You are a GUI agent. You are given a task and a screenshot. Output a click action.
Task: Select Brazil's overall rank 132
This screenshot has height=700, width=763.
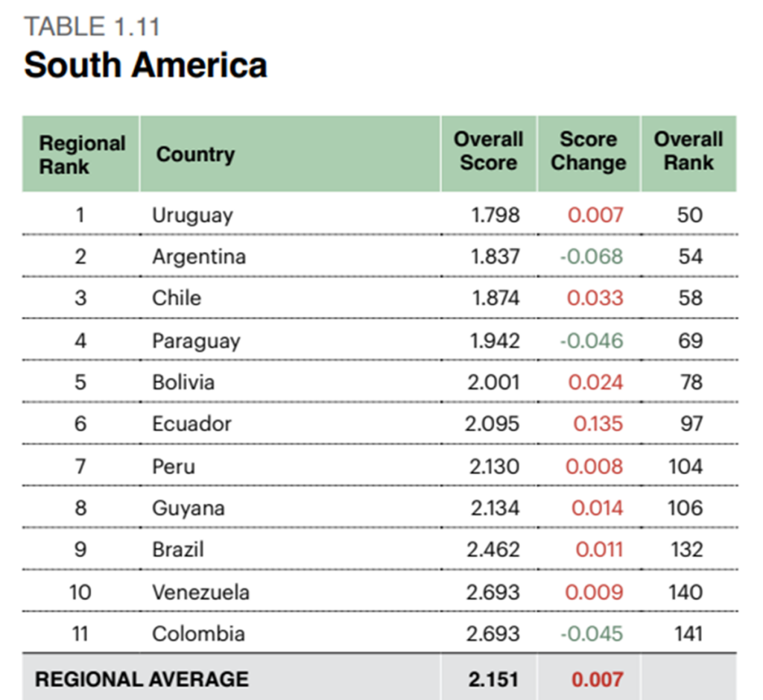coord(687,549)
